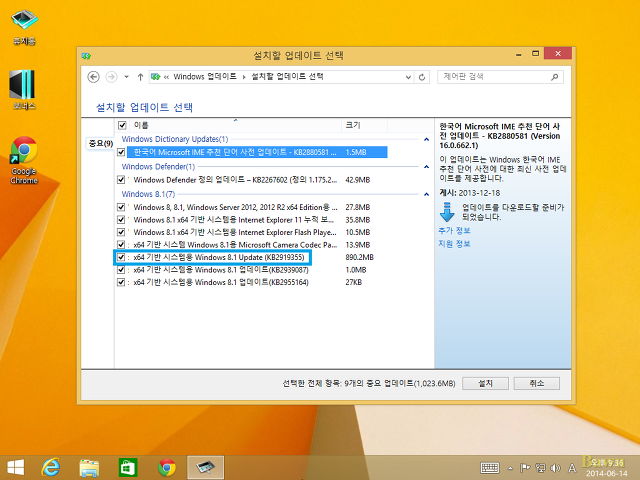Click the 설치할 업데이트 선택 breadcrumb
Viewport: 640px width, 480px height.
coord(287,77)
